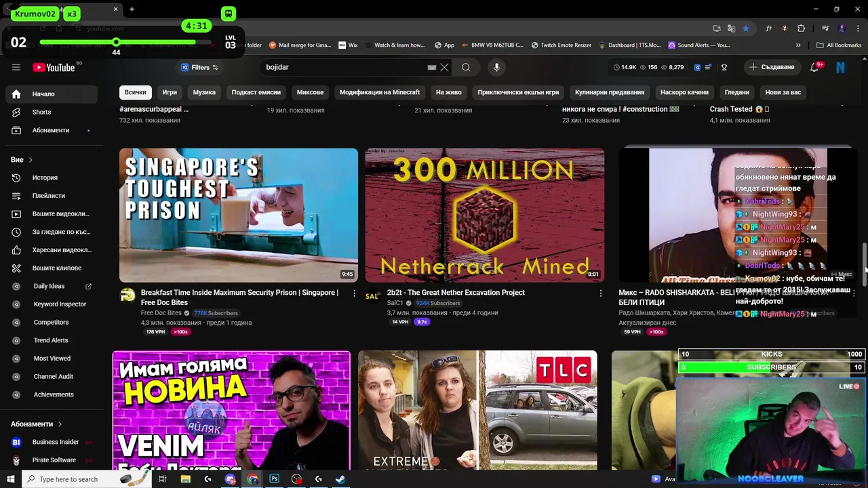The height and width of the screenshot is (488, 868).
Task: Click the Free Doc Bites channel avatar
Action: [x=127, y=296]
